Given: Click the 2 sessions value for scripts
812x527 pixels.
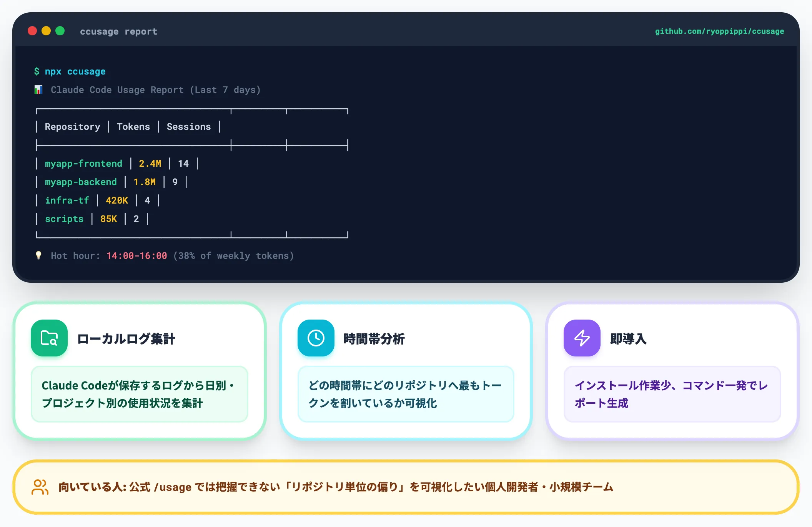Looking at the screenshot, I should click(x=136, y=219).
